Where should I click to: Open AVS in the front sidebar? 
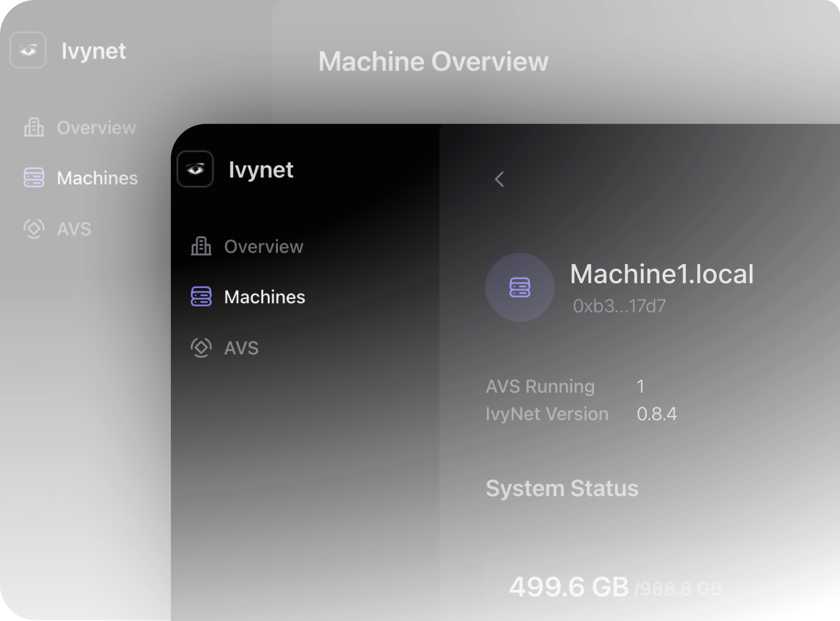tap(225, 348)
